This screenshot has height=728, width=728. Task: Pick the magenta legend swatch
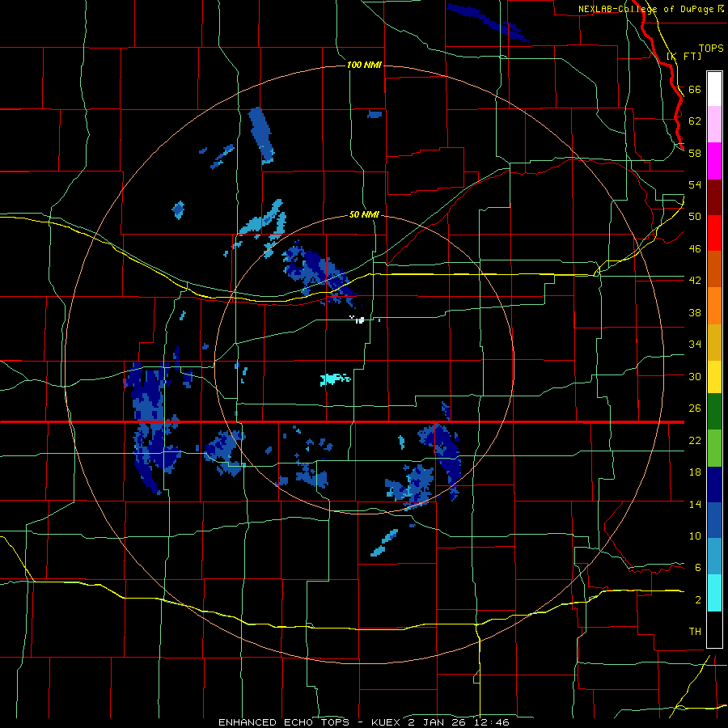tap(714, 161)
